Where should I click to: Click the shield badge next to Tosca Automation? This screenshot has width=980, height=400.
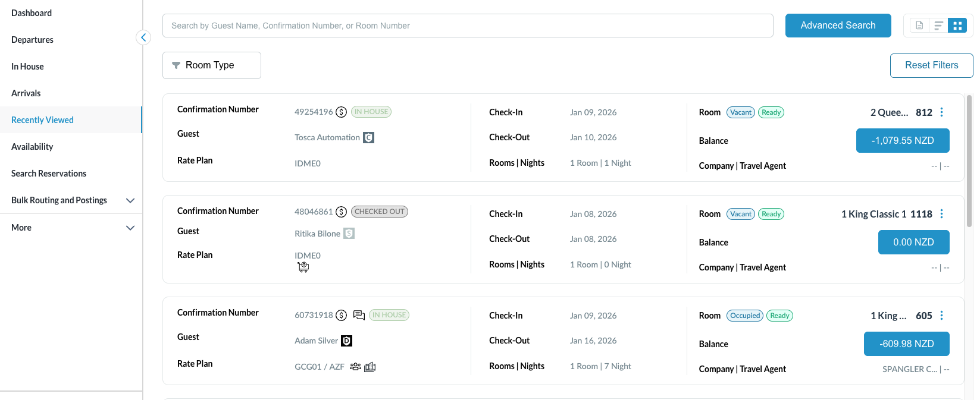[369, 138]
